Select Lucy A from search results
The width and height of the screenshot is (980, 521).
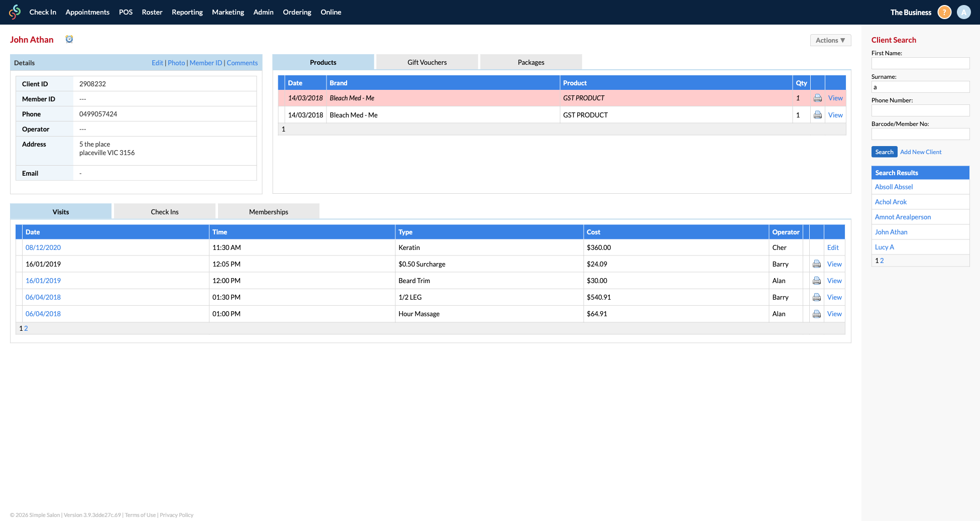pos(884,247)
